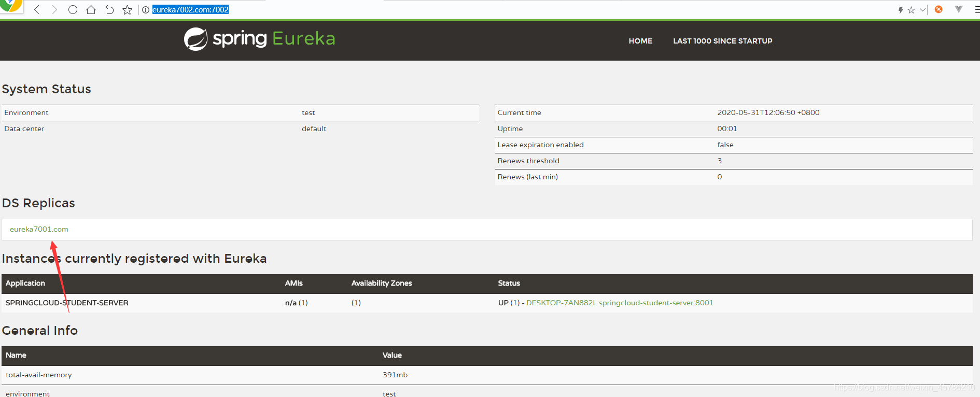Click the Value header in General Info
Screen dimensions: 980x397
pos(392,355)
